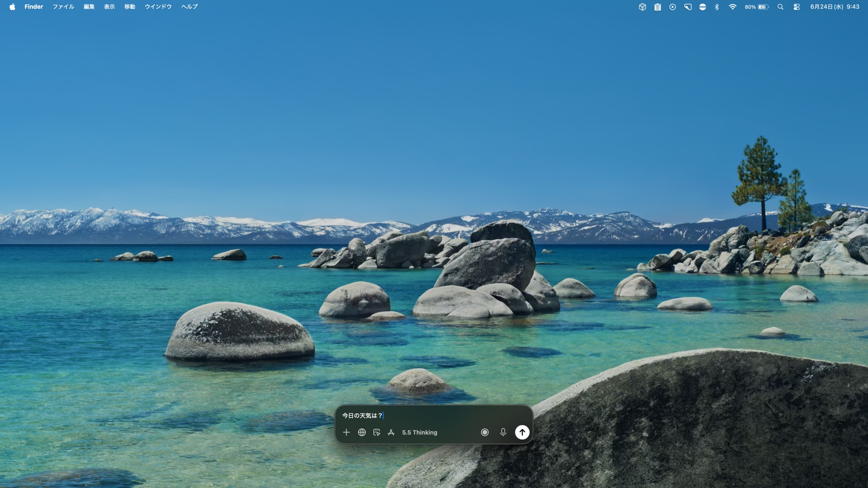
Task: Open the ファイル menu
Action: (63, 7)
